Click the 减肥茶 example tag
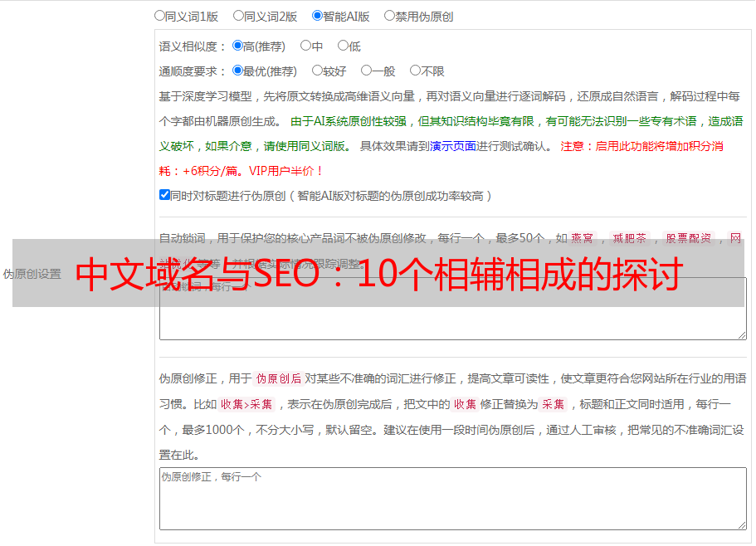 click(x=629, y=238)
